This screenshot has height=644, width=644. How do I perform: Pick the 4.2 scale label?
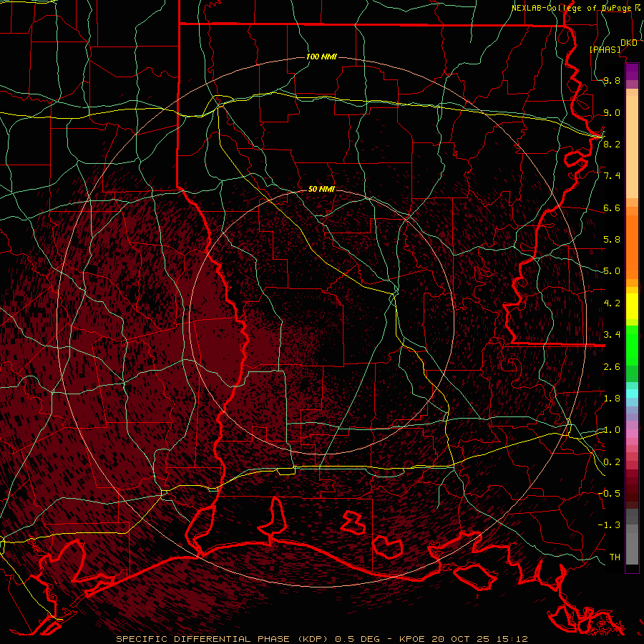point(612,303)
